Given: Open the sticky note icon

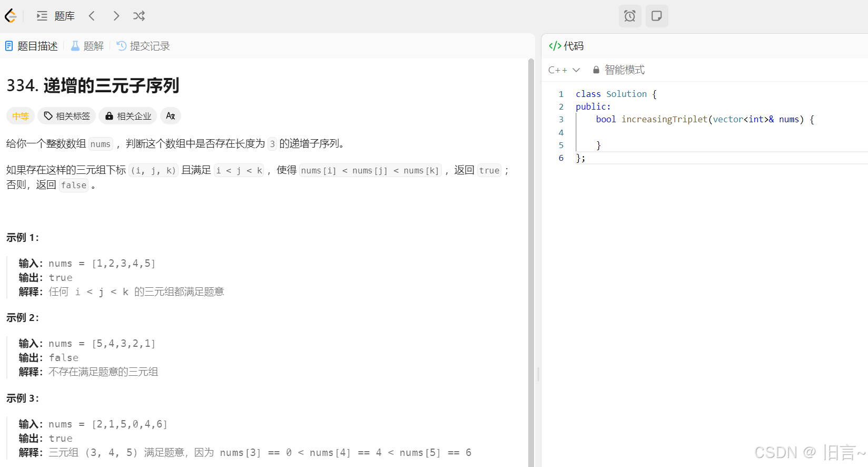Looking at the screenshot, I should [656, 16].
